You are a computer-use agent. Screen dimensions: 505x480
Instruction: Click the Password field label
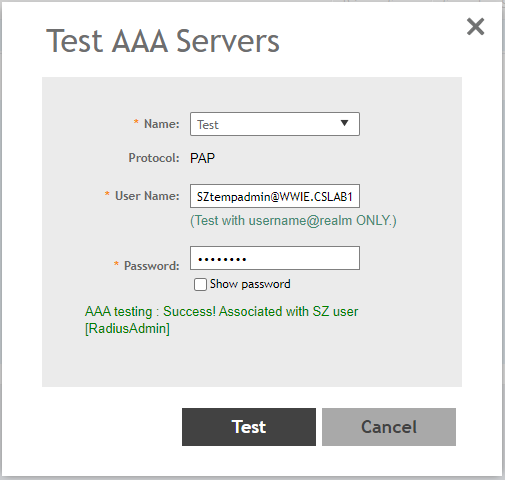[x=152, y=266]
